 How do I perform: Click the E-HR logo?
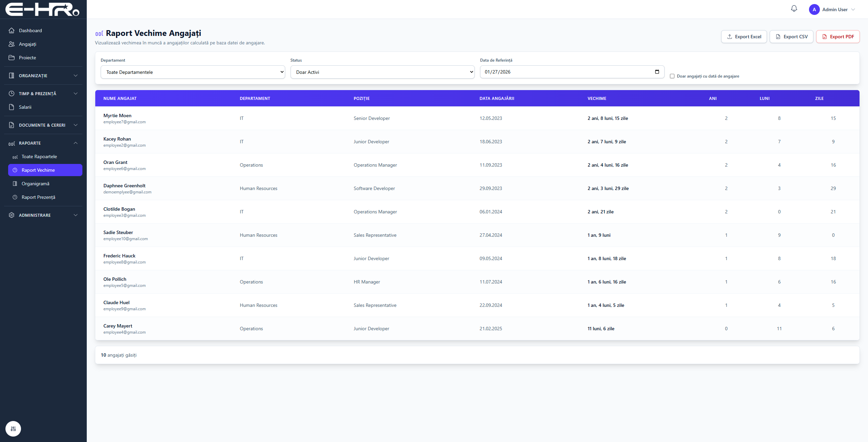(42, 9)
